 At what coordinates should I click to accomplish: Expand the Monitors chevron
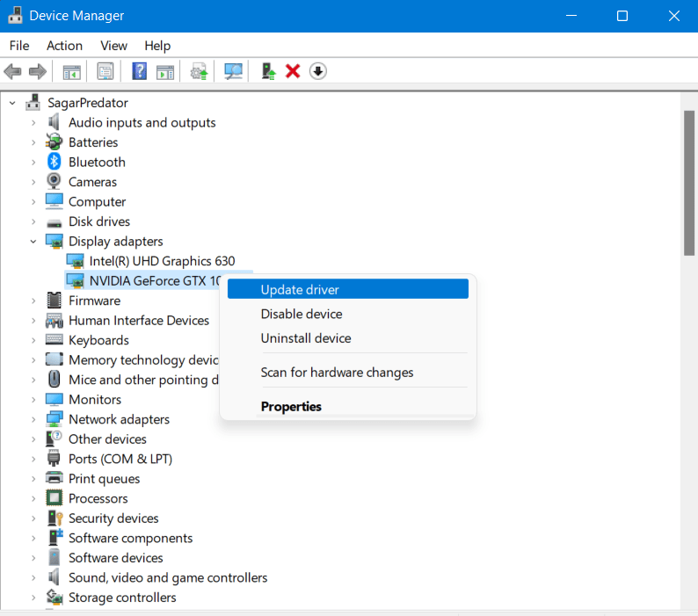click(x=33, y=399)
